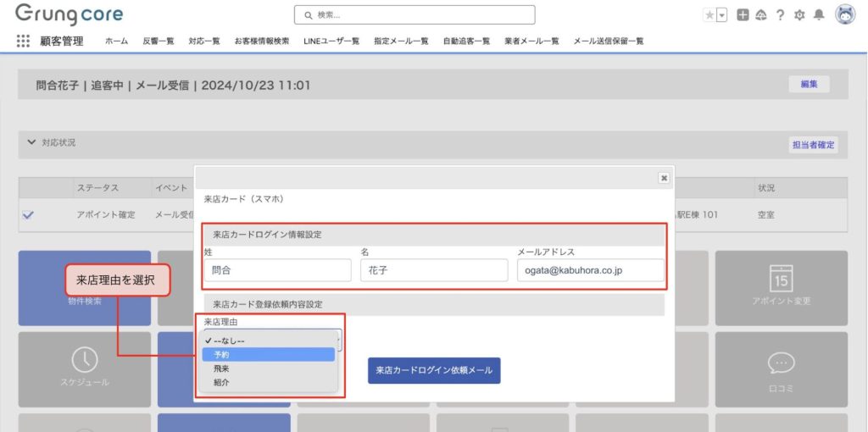This screenshot has width=868, height=432.
Task: Pick 紹介 from the dropdown options
Action: [221, 383]
